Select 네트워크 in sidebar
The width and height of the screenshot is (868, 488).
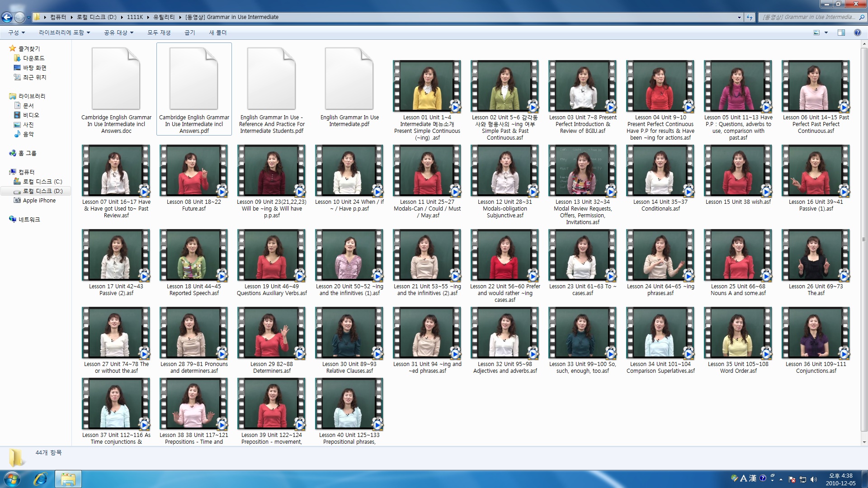29,220
